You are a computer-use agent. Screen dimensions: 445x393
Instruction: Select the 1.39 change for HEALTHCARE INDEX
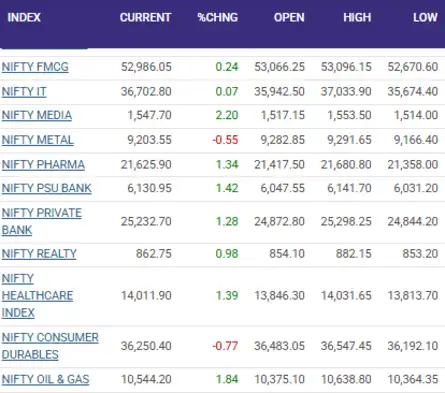(227, 296)
